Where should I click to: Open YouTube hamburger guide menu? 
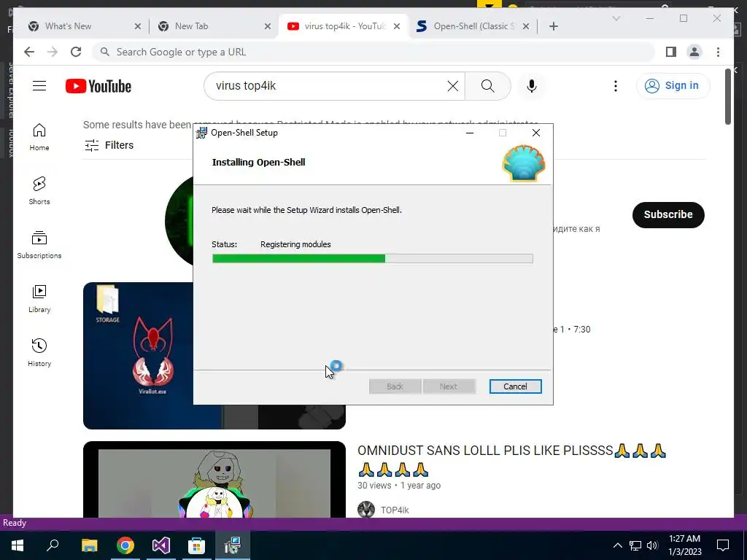[39, 86]
